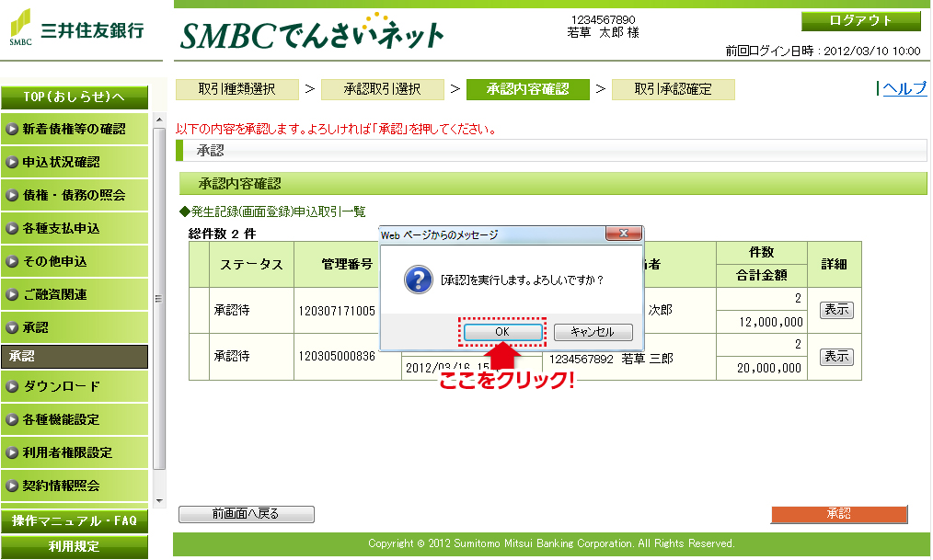Viewport: 933px width, 560px height.
Task: Open 各種機能設定 menu
Action: click(x=75, y=419)
